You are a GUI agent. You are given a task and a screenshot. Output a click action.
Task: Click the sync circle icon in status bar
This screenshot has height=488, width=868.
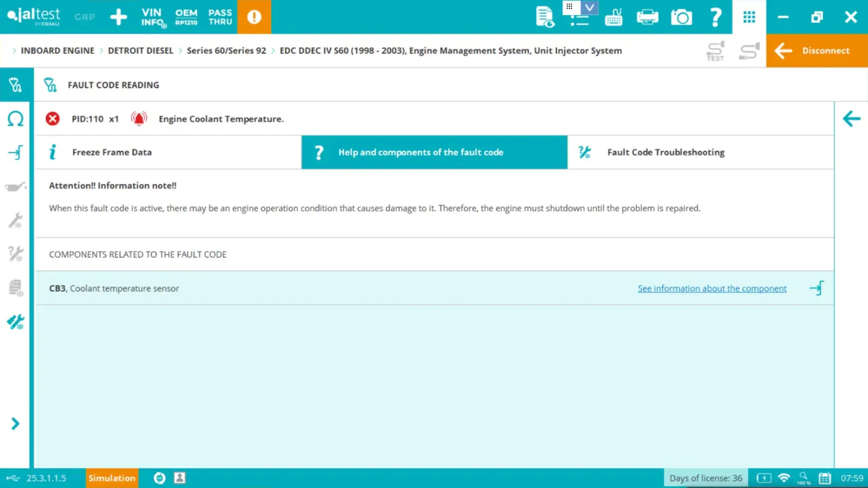tap(159, 478)
